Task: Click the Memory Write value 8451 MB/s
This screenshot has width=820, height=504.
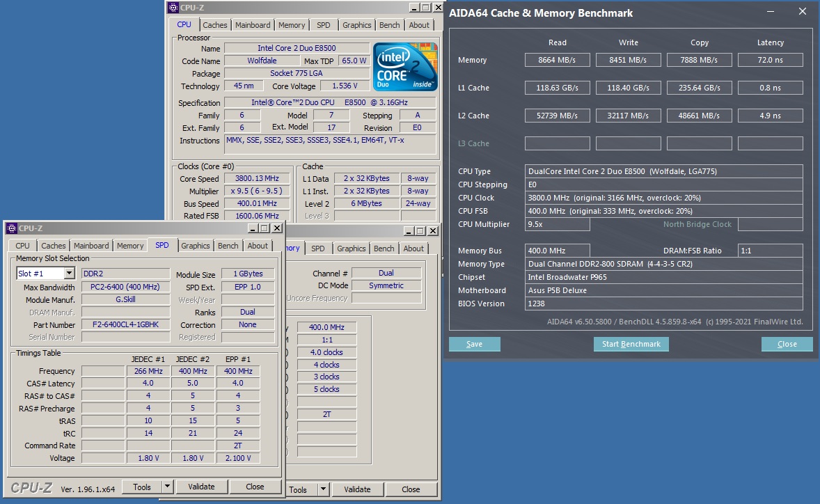Action: coord(628,60)
